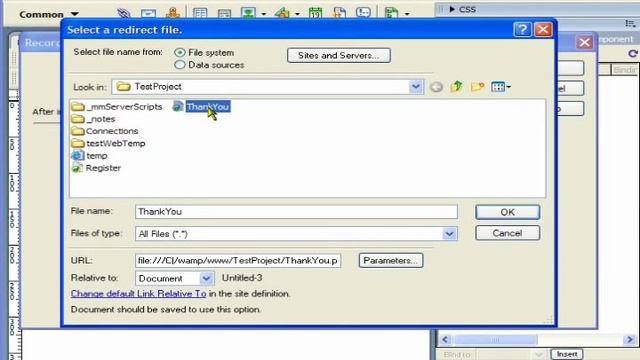The width and height of the screenshot is (640, 360).
Task: Expand the Templates icon dropdown arrow
Action: point(407,14)
